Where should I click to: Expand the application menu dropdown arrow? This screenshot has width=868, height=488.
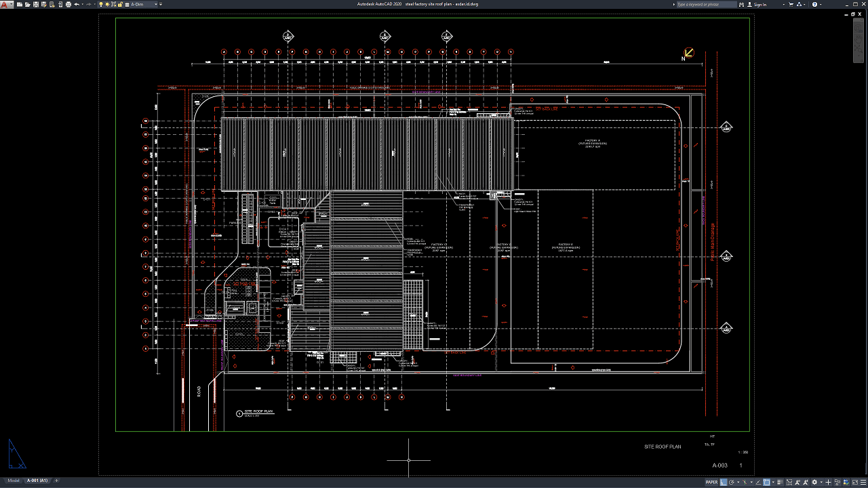(12, 4)
